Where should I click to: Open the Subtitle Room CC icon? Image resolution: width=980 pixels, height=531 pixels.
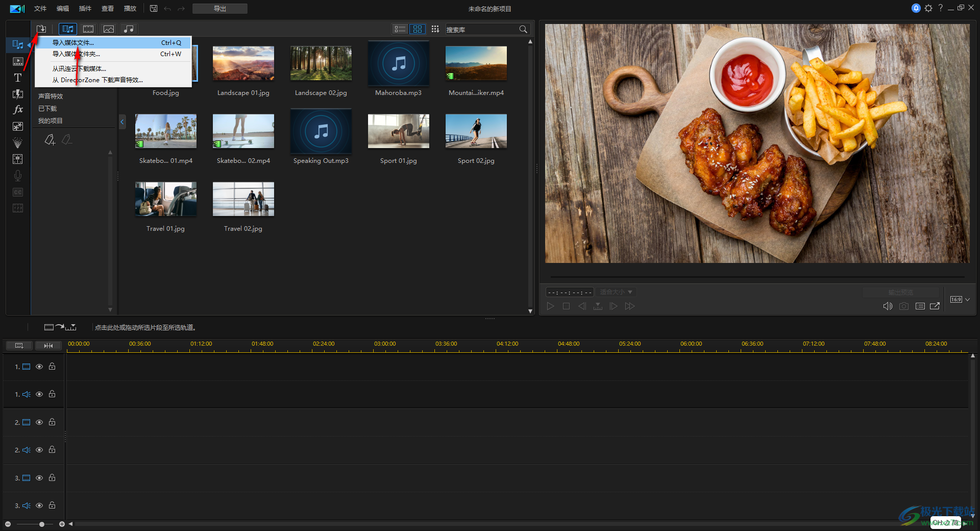point(18,192)
